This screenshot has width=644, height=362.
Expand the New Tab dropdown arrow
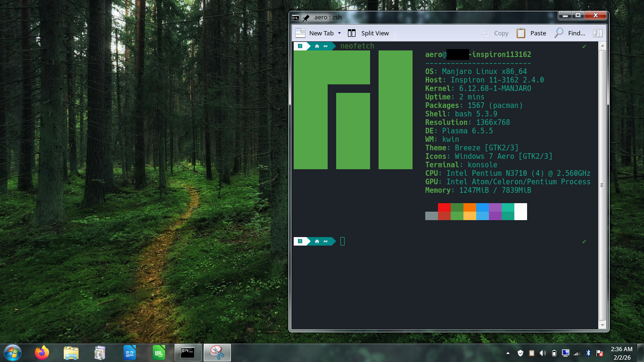coord(339,33)
